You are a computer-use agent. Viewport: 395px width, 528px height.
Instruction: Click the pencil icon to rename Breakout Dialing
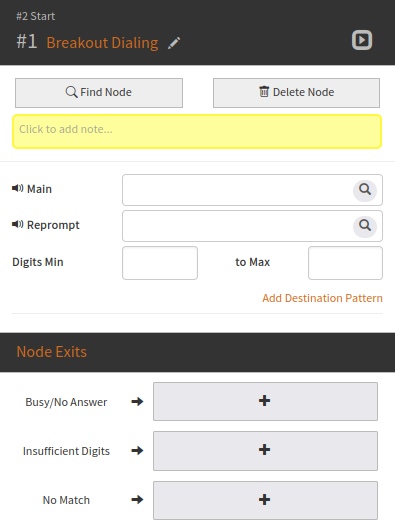coord(174,43)
